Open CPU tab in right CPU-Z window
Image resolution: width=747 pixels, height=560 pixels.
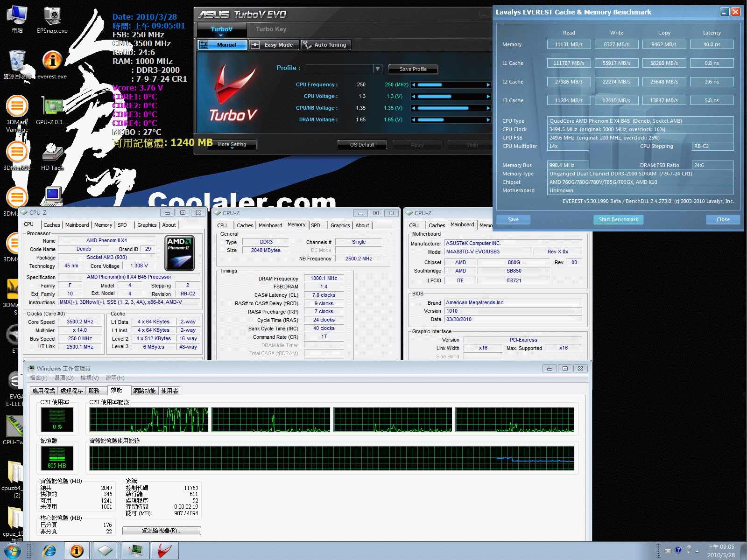click(414, 225)
